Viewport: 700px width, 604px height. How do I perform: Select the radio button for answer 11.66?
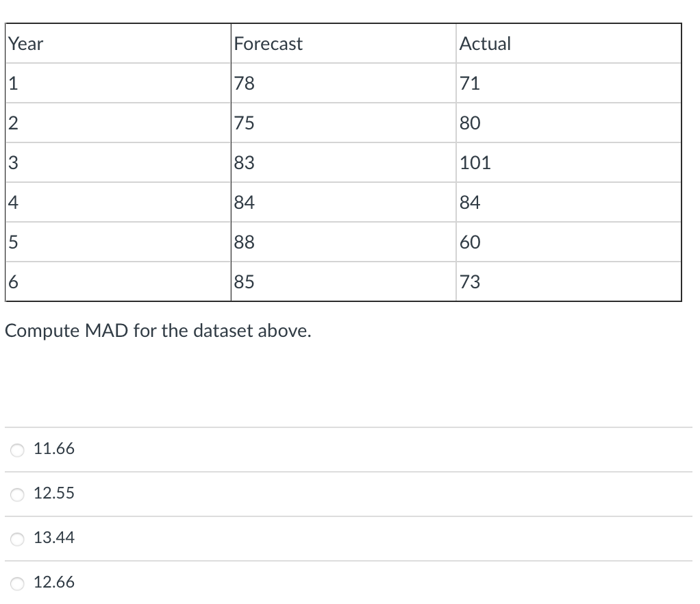tap(17, 450)
